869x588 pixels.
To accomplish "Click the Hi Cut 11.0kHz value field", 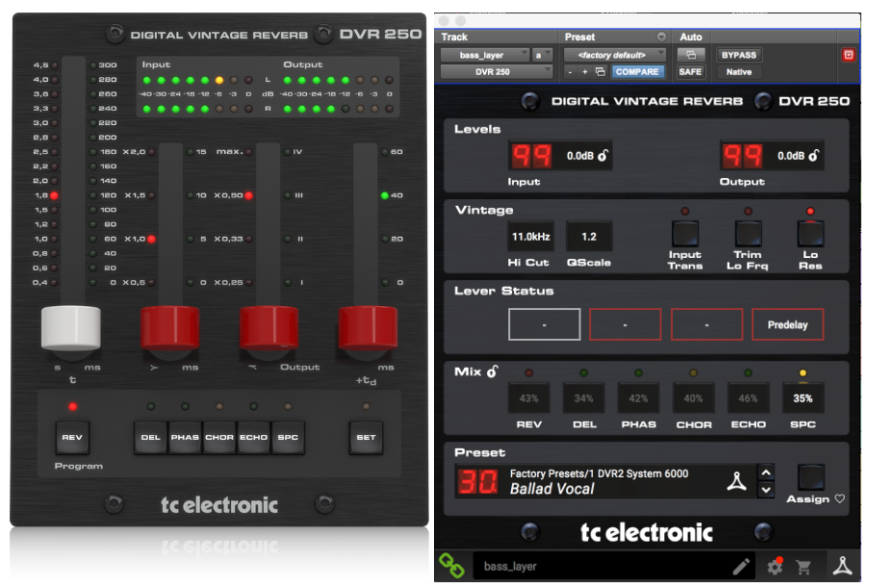I will point(530,237).
